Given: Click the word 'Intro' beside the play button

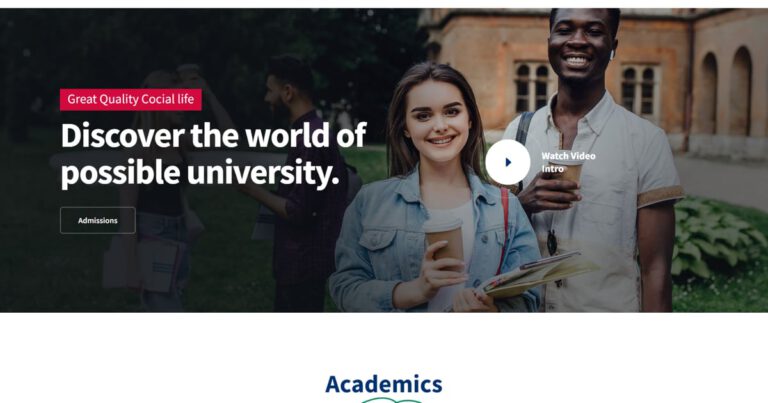Looking at the screenshot, I should click(552, 169).
